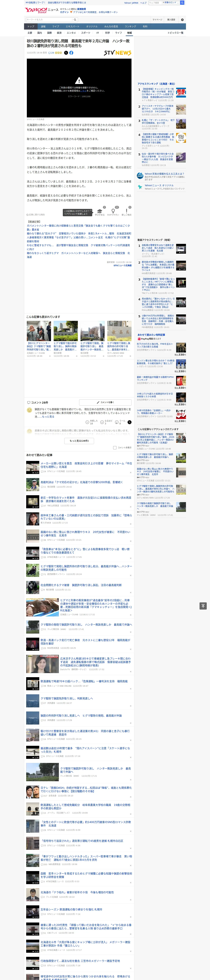This screenshot has width=210, height=980.
Task: Select the エキスパート tab
Action: 72,27
